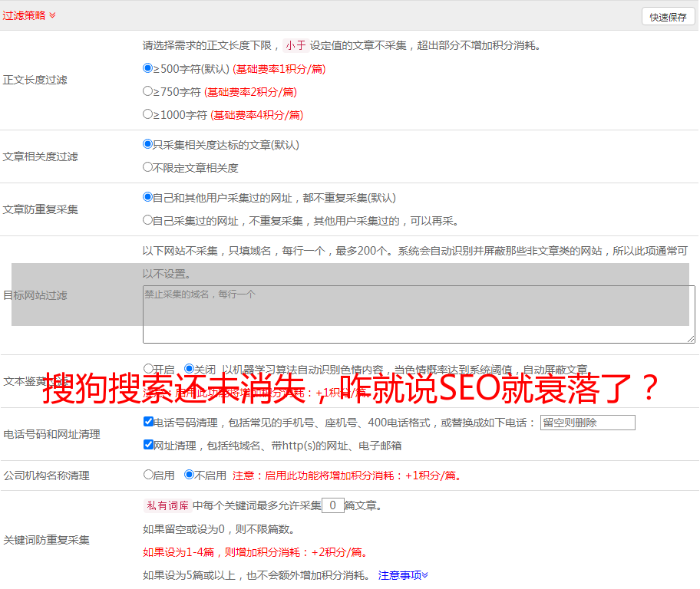Enable 文本鉴黄 with 开启 radio

click(149, 369)
